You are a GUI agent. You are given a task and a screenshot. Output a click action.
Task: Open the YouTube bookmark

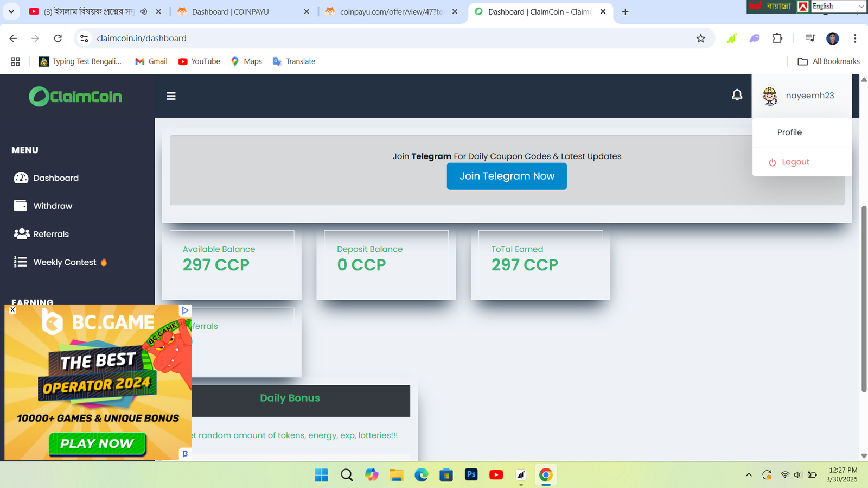[199, 61]
